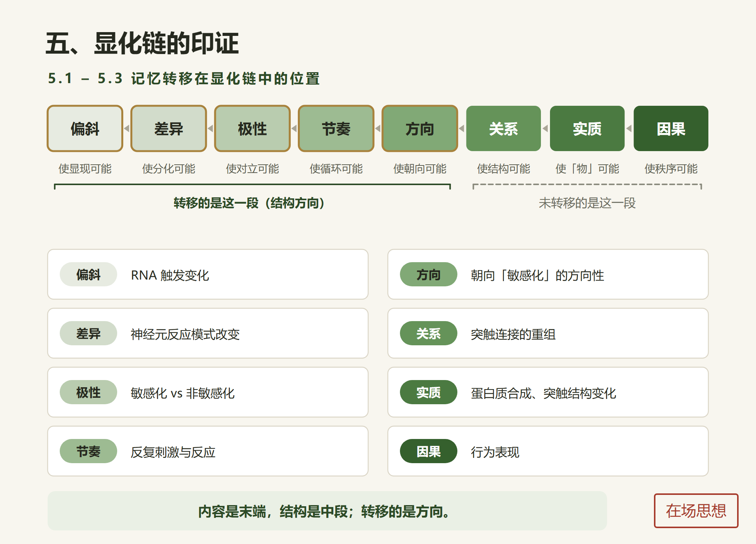Viewport: 756px width, 544px height.
Task: Click the text RNA 触发变化
Action: tap(170, 275)
